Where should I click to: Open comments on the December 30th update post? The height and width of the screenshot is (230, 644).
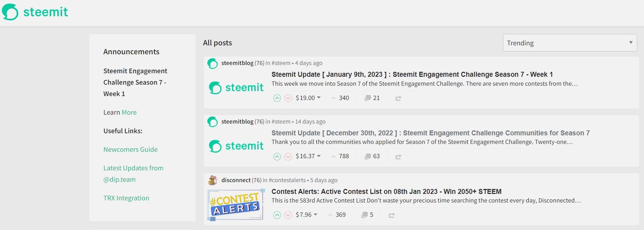pyautogui.click(x=372, y=156)
